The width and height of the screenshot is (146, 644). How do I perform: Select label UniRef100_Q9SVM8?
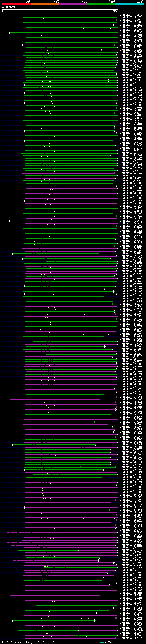click(131, 289)
